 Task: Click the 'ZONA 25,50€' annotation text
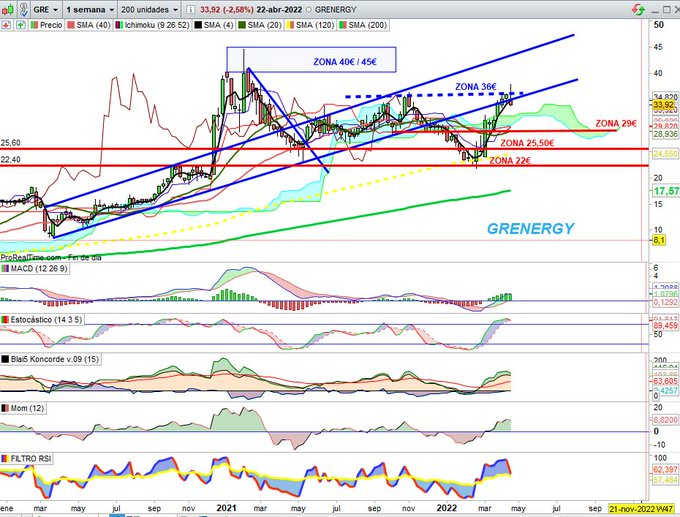[x=527, y=143]
